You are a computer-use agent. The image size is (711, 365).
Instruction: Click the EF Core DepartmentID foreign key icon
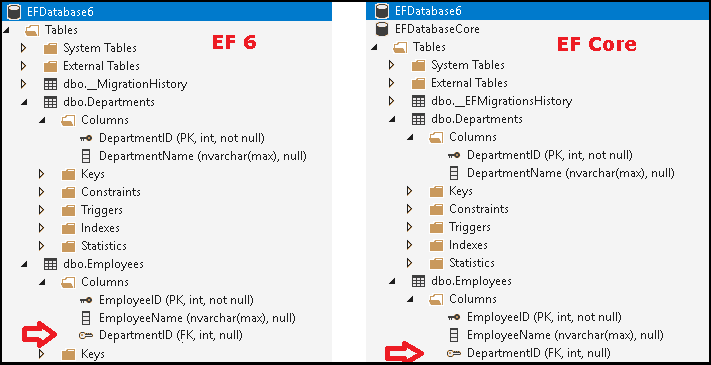click(454, 353)
